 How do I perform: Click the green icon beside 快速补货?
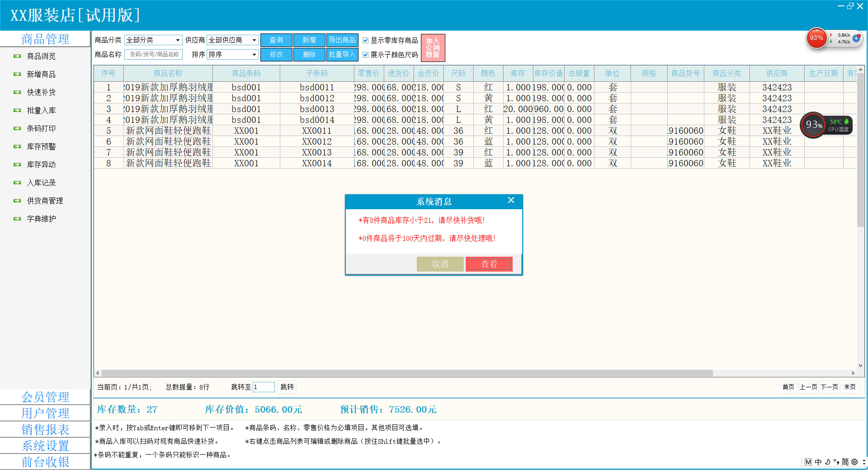click(17, 92)
